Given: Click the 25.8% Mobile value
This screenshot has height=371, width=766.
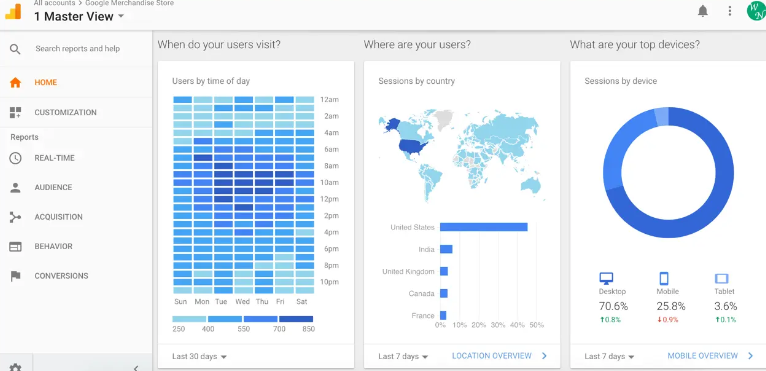Looking at the screenshot, I should [671, 306].
